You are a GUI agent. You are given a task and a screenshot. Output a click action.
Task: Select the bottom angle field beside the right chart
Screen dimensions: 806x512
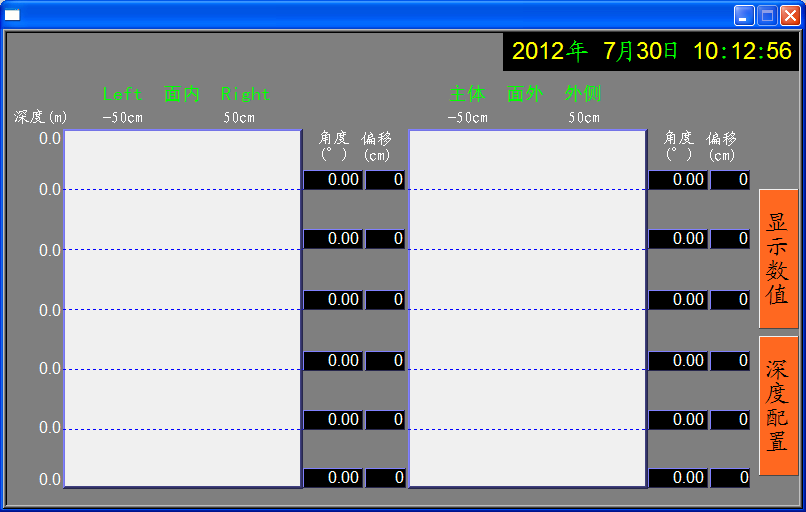click(678, 478)
